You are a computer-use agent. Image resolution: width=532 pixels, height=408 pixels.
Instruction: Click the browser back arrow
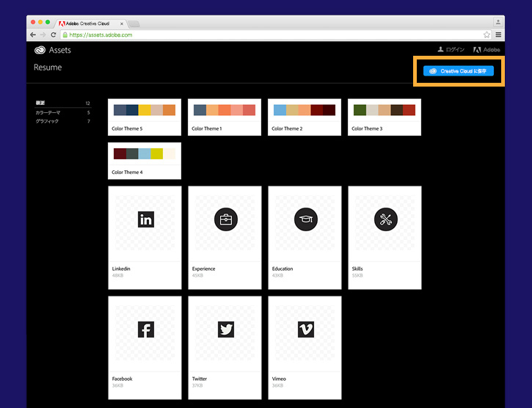point(33,34)
